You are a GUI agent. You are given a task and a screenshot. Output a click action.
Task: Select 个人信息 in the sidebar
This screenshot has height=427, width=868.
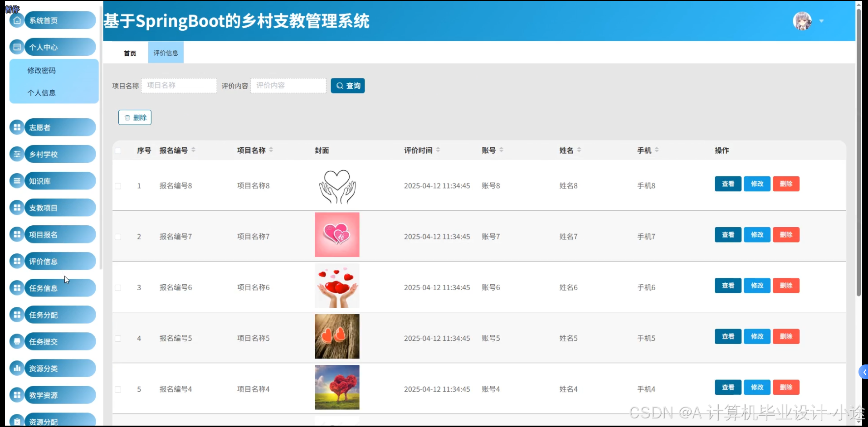coord(42,93)
